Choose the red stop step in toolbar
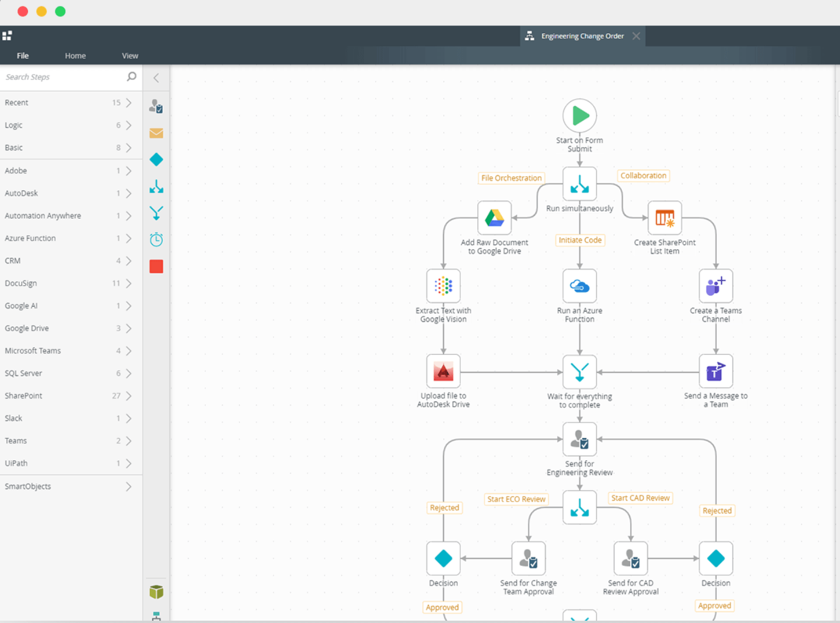840x623 pixels. (x=156, y=266)
